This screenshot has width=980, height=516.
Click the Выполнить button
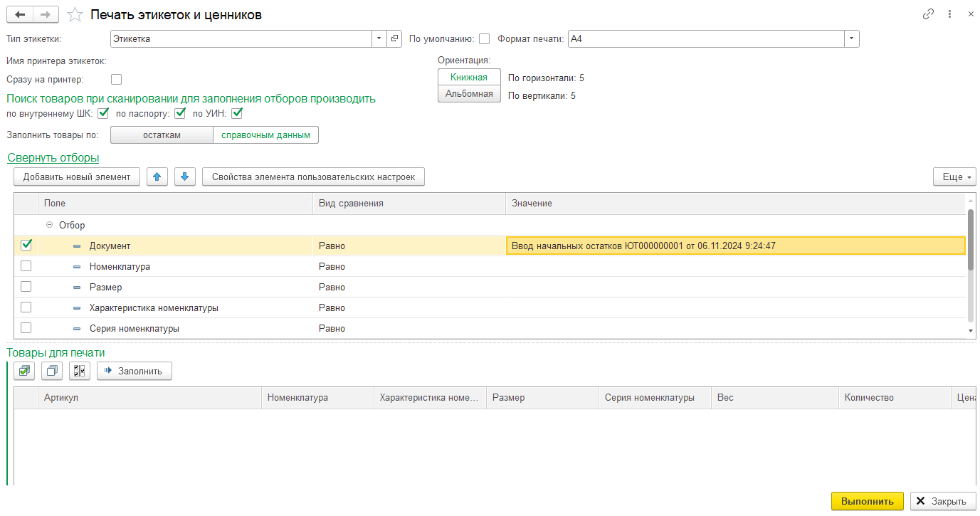[x=868, y=501]
